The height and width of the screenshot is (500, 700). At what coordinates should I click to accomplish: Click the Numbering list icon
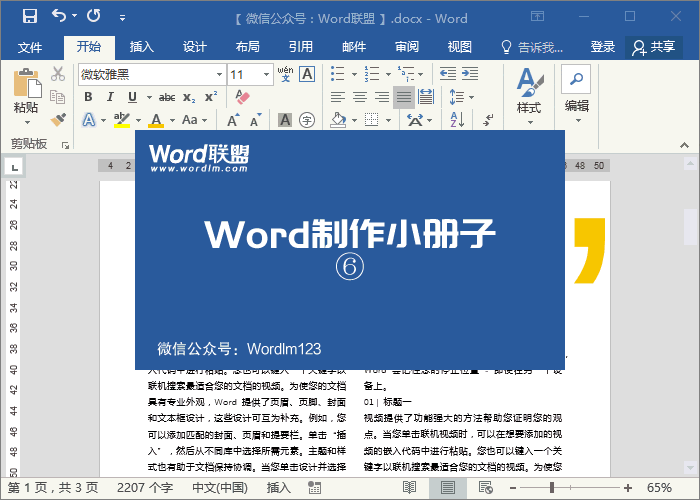371,74
